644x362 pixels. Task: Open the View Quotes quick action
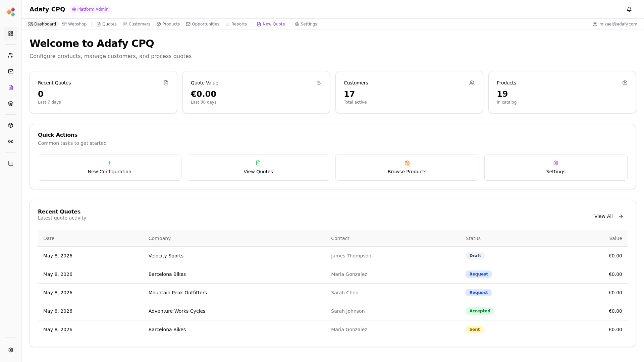(258, 168)
